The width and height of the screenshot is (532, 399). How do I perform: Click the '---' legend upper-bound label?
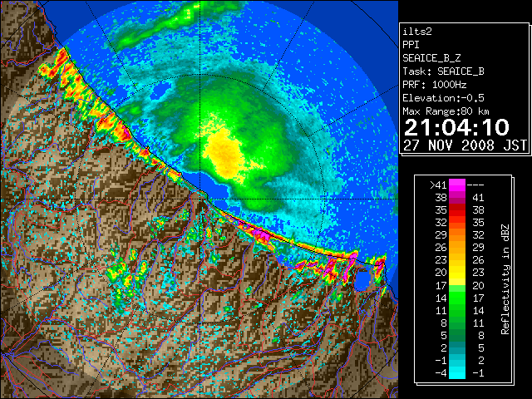475,185
